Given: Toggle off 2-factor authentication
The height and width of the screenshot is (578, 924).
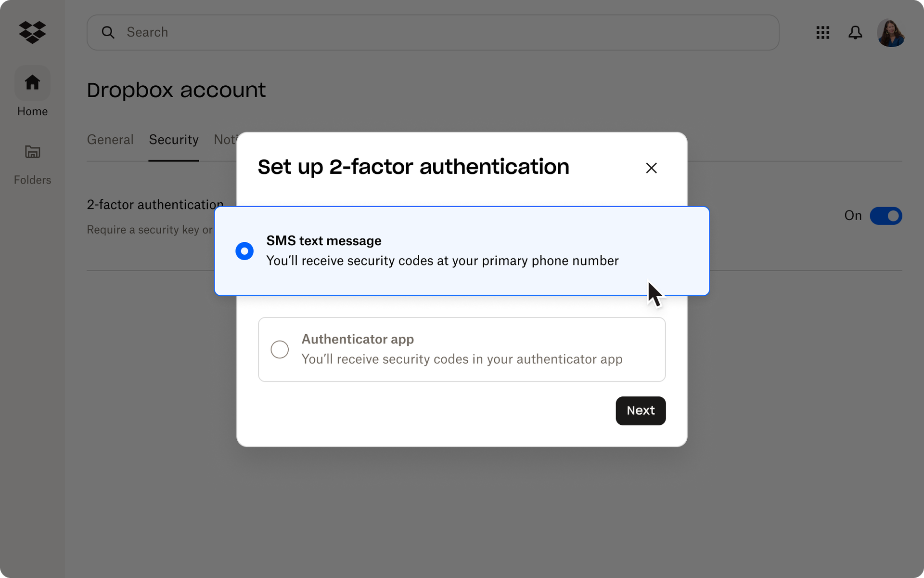Looking at the screenshot, I should [886, 216].
